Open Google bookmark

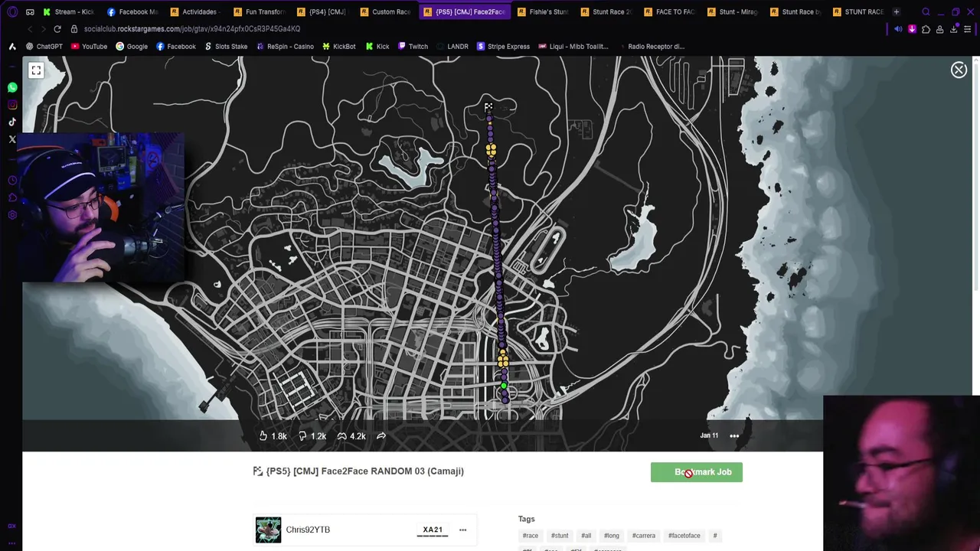pos(132,47)
